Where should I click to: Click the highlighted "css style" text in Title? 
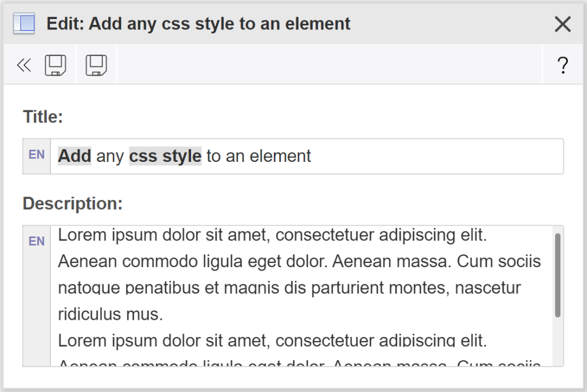click(165, 156)
